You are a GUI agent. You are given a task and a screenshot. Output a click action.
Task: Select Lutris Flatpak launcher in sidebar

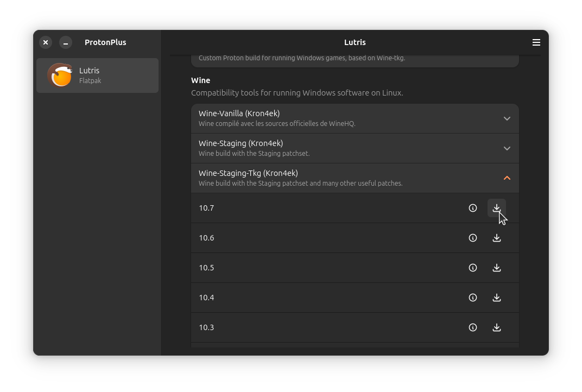point(97,75)
